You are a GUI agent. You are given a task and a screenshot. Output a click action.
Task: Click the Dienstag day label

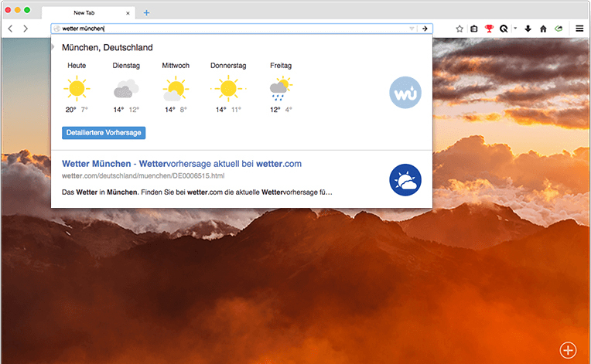(126, 66)
